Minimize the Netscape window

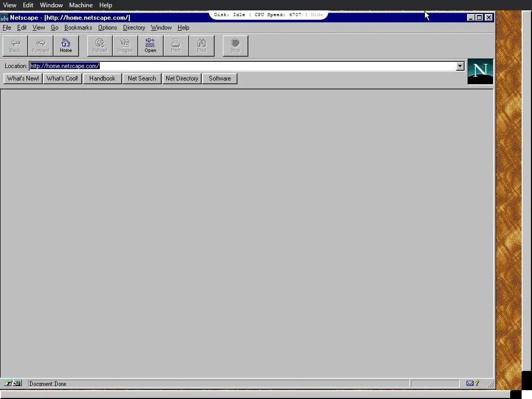470,18
